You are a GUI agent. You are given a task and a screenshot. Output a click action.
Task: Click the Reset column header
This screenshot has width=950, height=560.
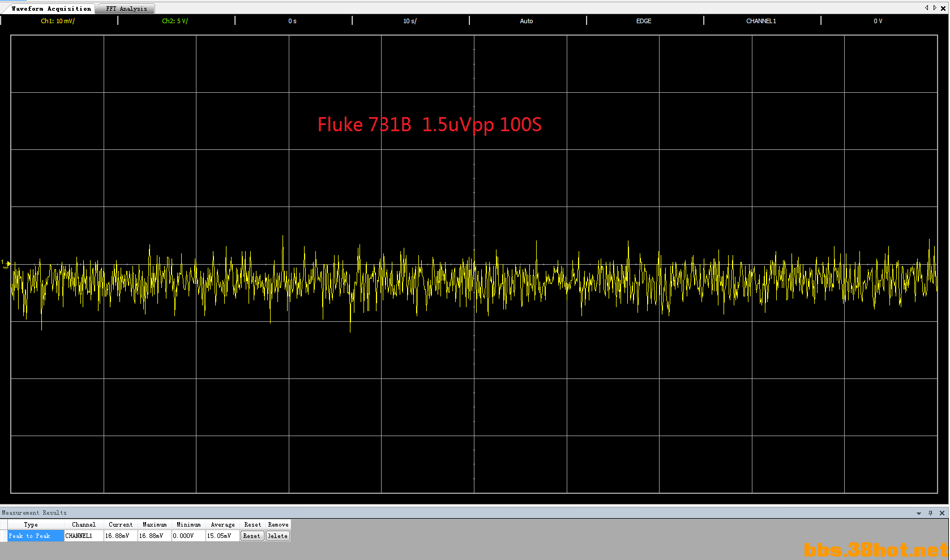click(253, 524)
